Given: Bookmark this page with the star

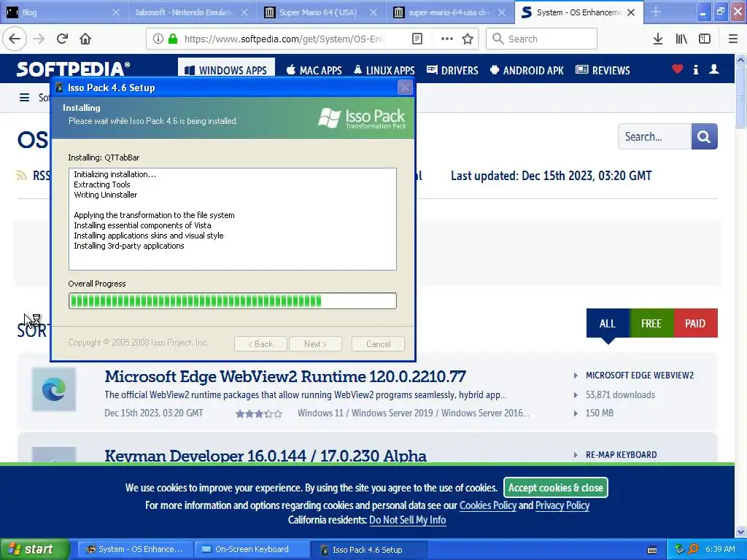Looking at the screenshot, I should [x=468, y=39].
